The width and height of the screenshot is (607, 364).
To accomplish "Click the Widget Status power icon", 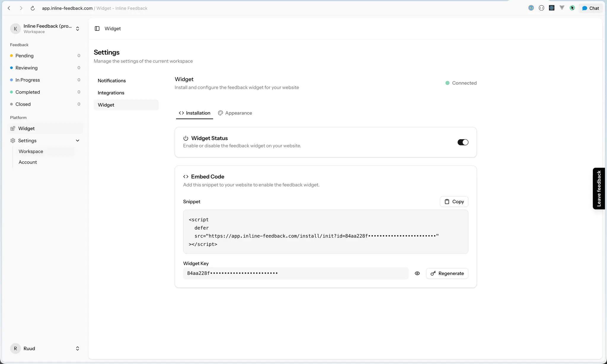I will [x=186, y=138].
